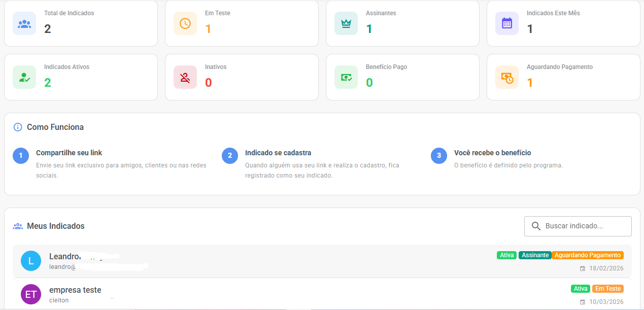Select the purple ET avatar
This screenshot has width=644, height=310.
(31, 294)
